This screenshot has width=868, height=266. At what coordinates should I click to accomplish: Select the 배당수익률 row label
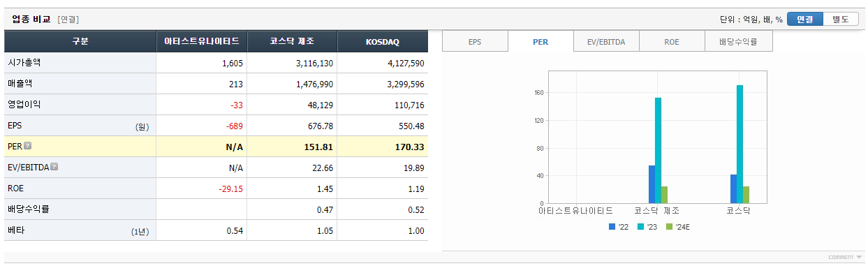click(x=29, y=209)
